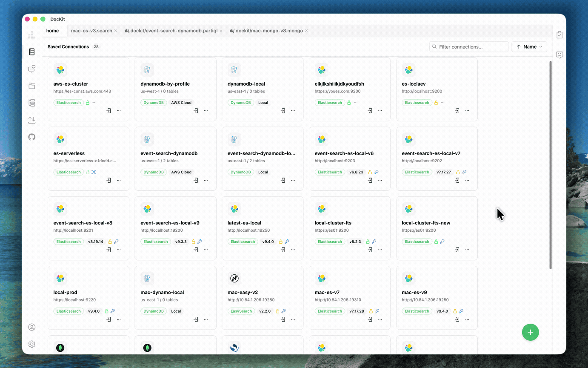The image size is (588, 368).
Task: Click the https://es-const.aws.com:443 URL text
Action: tap(82, 91)
